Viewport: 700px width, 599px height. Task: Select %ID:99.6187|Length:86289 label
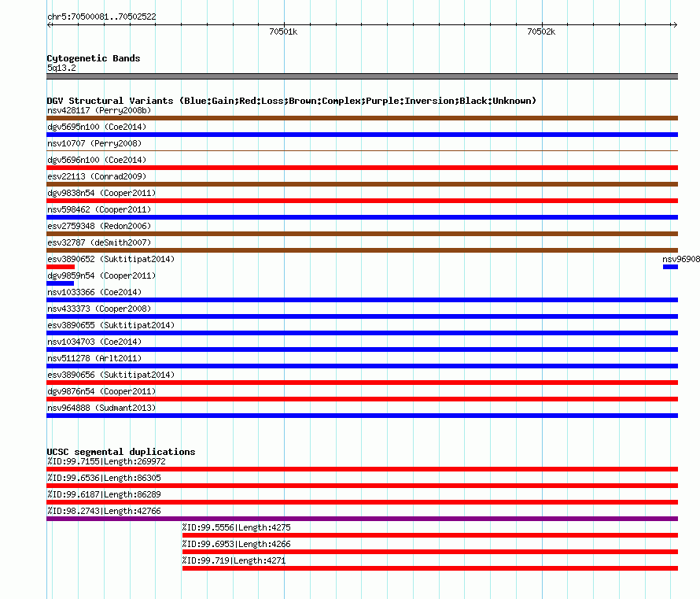pyautogui.click(x=104, y=494)
